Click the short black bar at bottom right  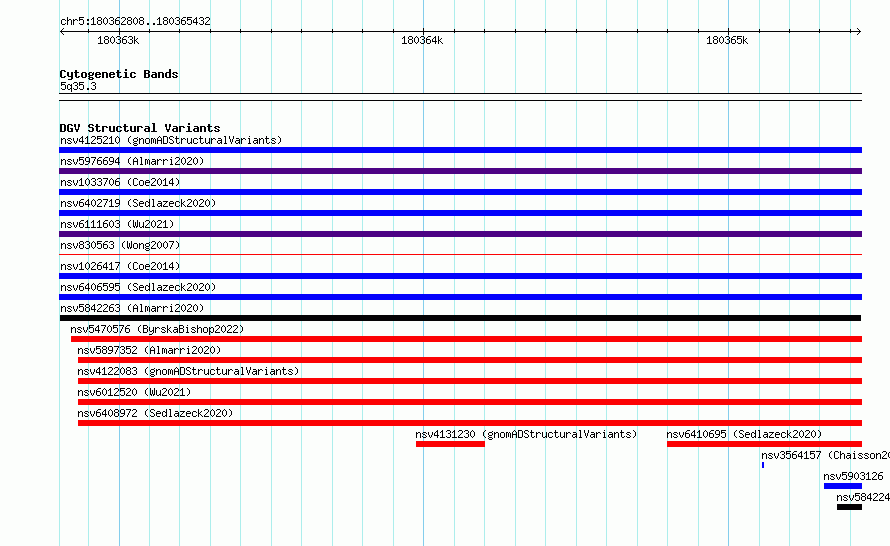(x=849, y=507)
